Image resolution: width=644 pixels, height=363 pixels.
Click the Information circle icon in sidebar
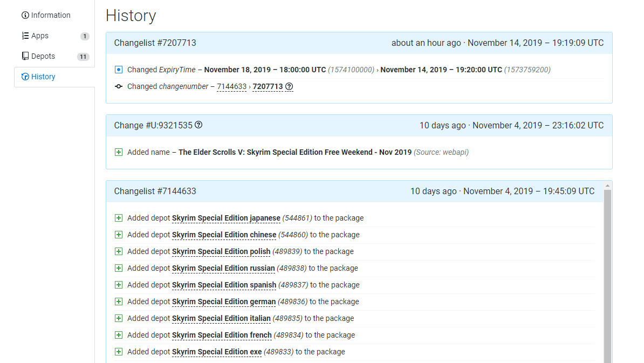coord(25,15)
